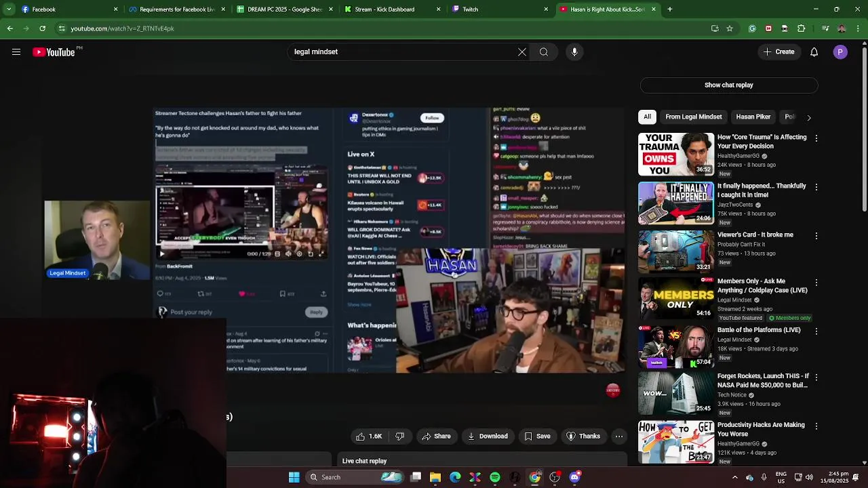Screen dimensions: 868x488
Task: Open a new browser tab
Action: pos(670,9)
